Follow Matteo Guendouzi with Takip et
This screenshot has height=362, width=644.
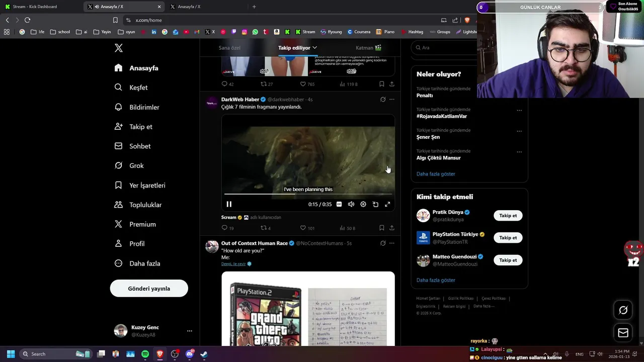tap(508, 260)
